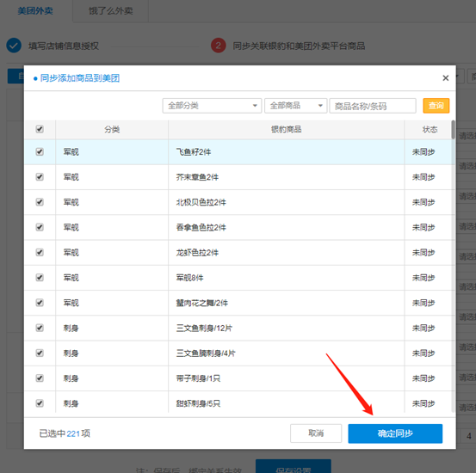
Task: Uncheck the 飞鱼籽2件 row checkbox
Action: pos(40,151)
